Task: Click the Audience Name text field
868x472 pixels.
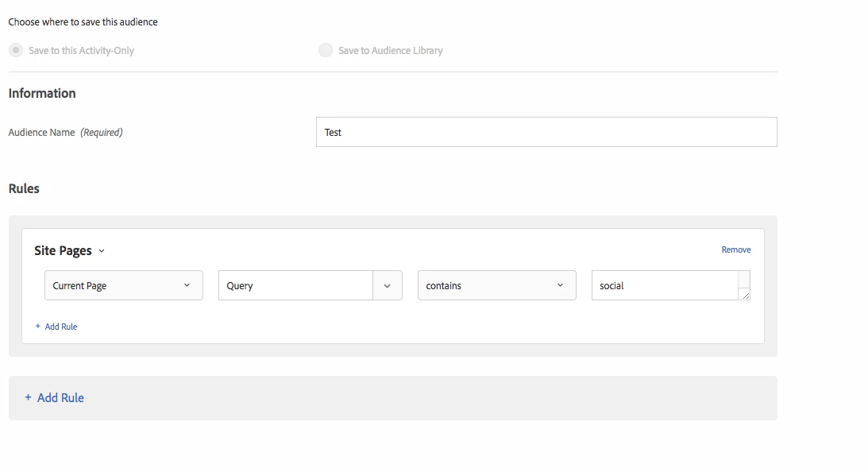Action: [x=546, y=132]
